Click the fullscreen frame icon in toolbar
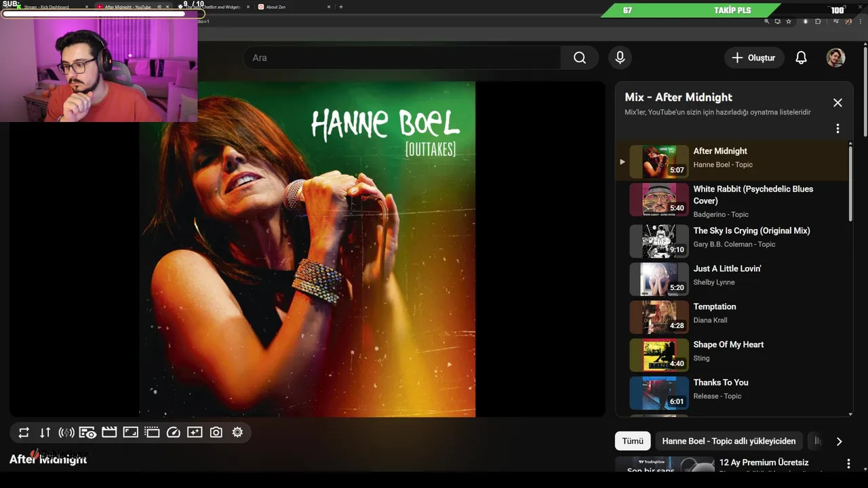 click(131, 432)
